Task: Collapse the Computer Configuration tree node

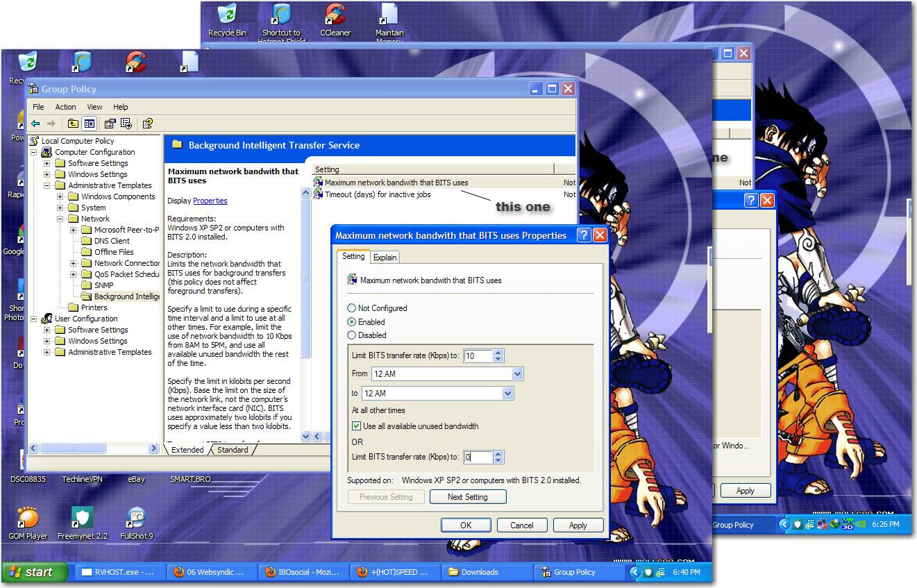Action: 34,152
